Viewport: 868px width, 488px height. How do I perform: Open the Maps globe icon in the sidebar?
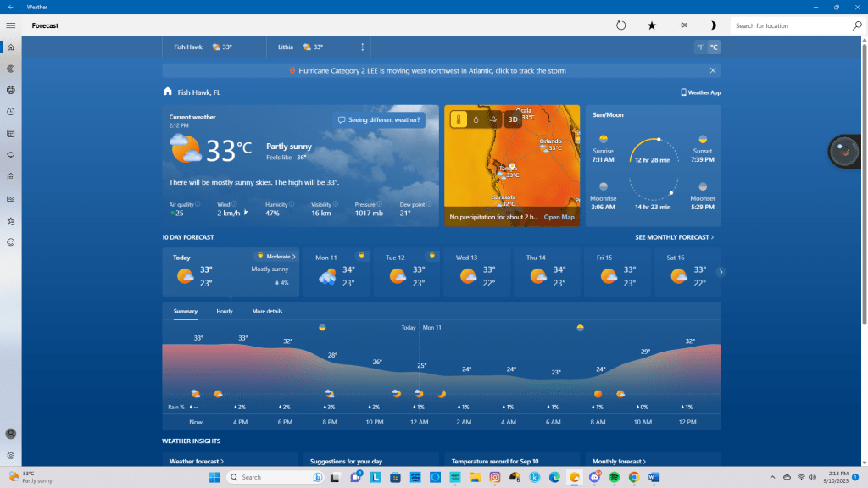point(11,90)
